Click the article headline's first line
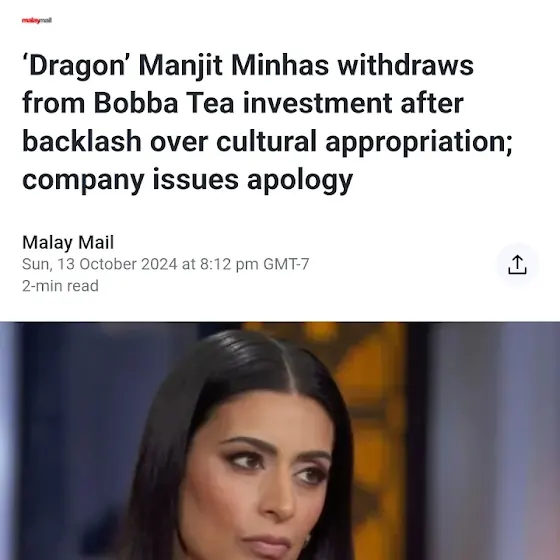This screenshot has width=560, height=560. (248, 66)
